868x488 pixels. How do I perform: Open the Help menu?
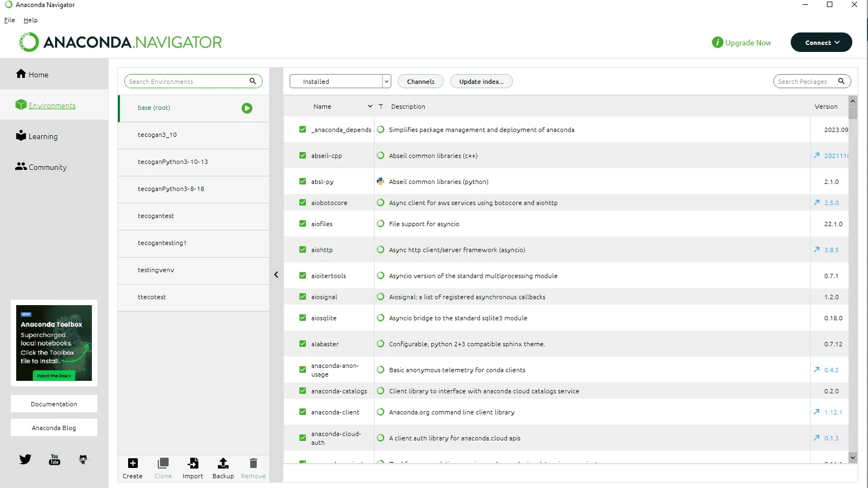pyautogui.click(x=31, y=20)
